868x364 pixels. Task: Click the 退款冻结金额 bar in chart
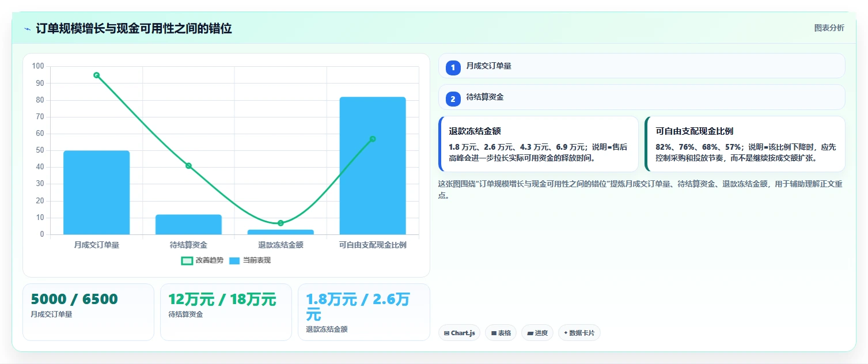click(x=281, y=232)
